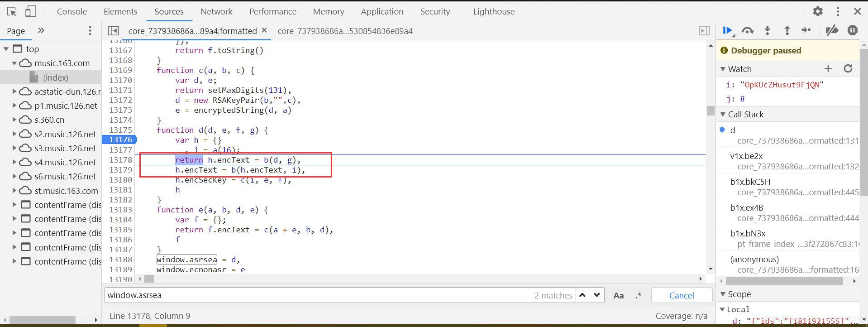Open the Network tab
The height and width of the screenshot is (327, 868).
click(216, 11)
